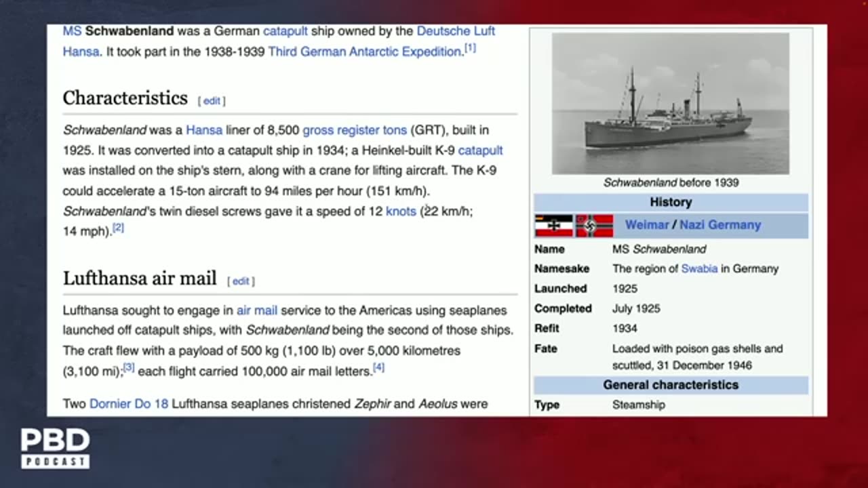The height and width of the screenshot is (488, 868).
Task: Click the Name value 'MS Schwabenland'
Action: [x=659, y=249]
